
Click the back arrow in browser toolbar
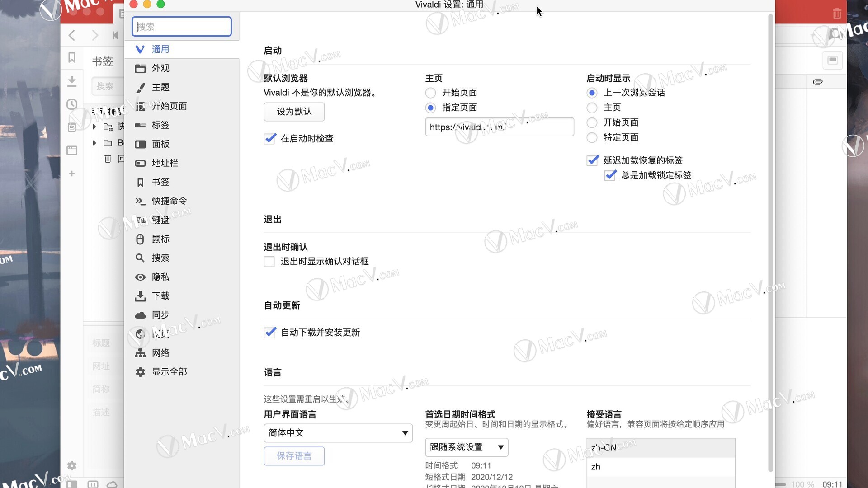pyautogui.click(x=72, y=35)
